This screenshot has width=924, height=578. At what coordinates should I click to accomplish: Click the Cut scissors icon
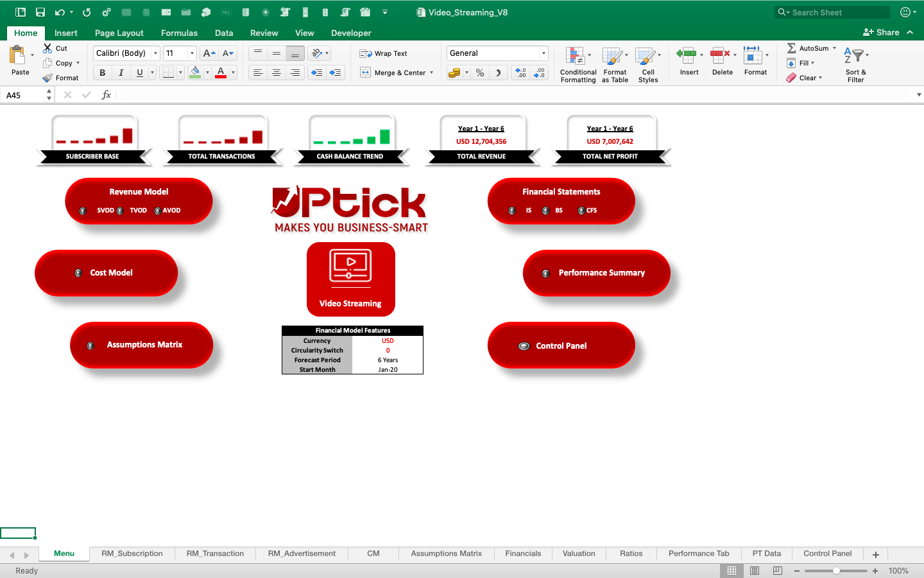[47, 48]
